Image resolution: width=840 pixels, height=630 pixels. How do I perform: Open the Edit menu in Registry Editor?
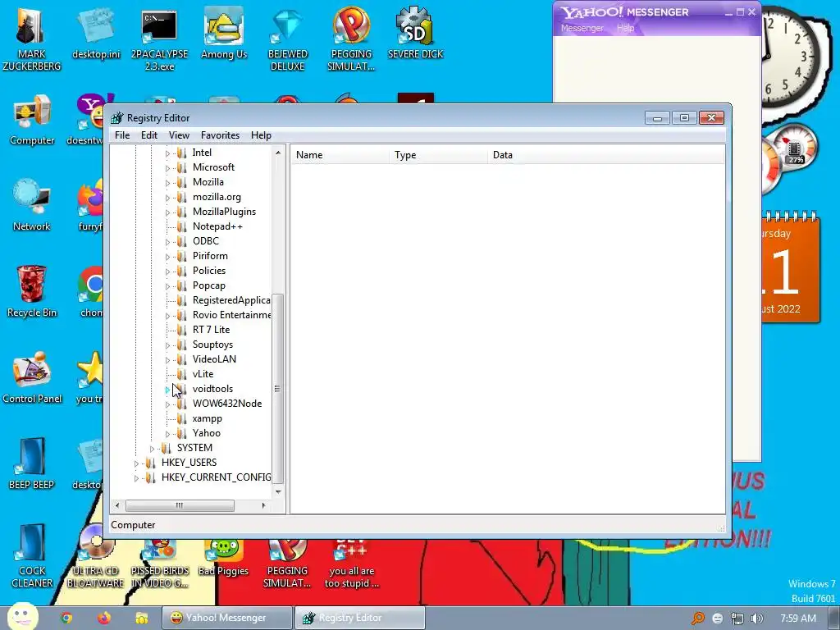(149, 135)
